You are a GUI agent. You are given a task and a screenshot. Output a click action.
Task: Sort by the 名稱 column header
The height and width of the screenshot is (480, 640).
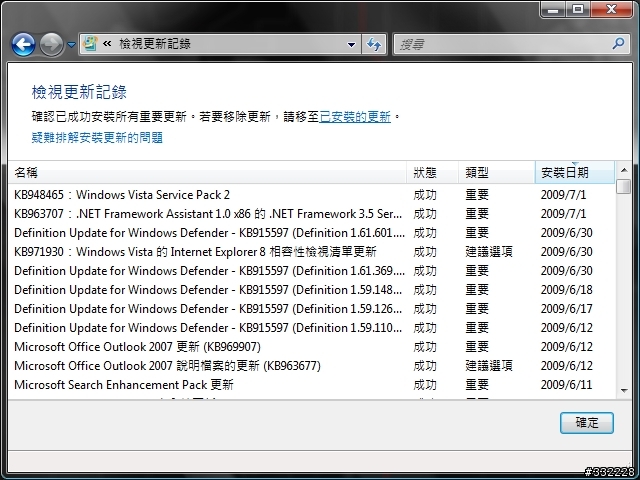coord(207,172)
